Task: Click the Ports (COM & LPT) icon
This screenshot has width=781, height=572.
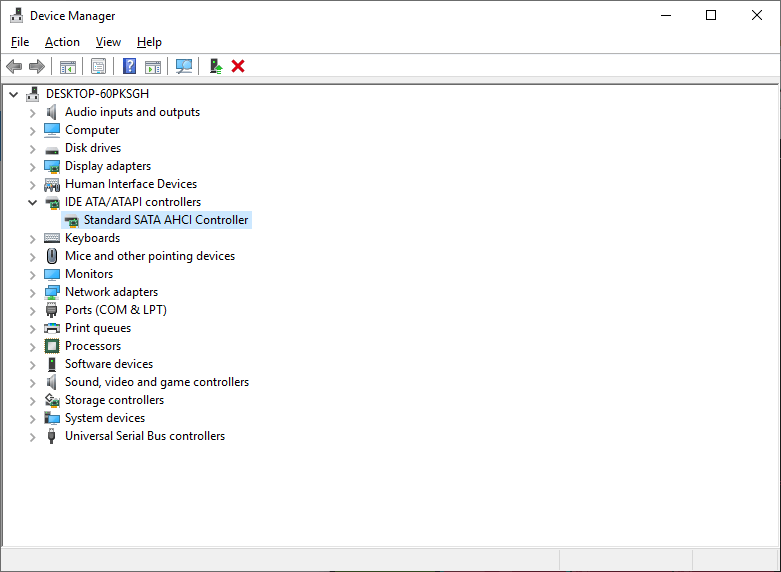Action: [51, 310]
